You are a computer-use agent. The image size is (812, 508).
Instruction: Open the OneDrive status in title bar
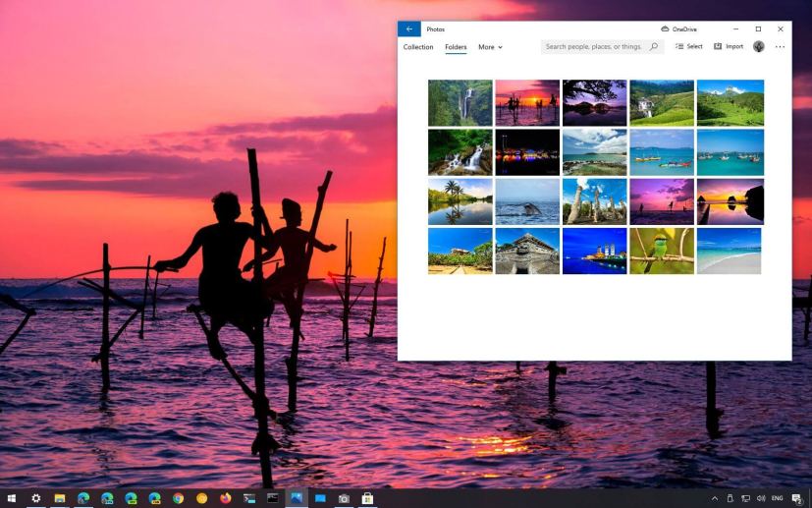[x=678, y=29]
